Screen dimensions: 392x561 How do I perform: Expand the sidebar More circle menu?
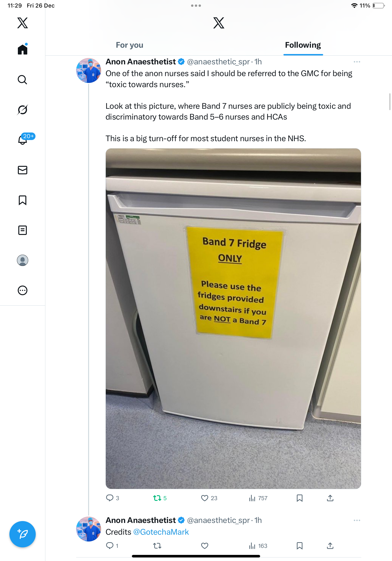point(23,291)
